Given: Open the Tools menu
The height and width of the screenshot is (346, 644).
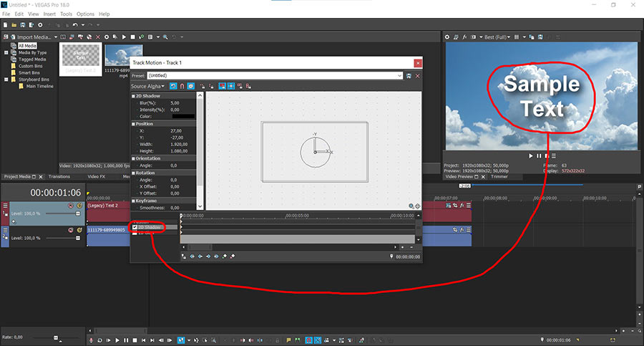Looking at the screenshot, I should point(66,14).
